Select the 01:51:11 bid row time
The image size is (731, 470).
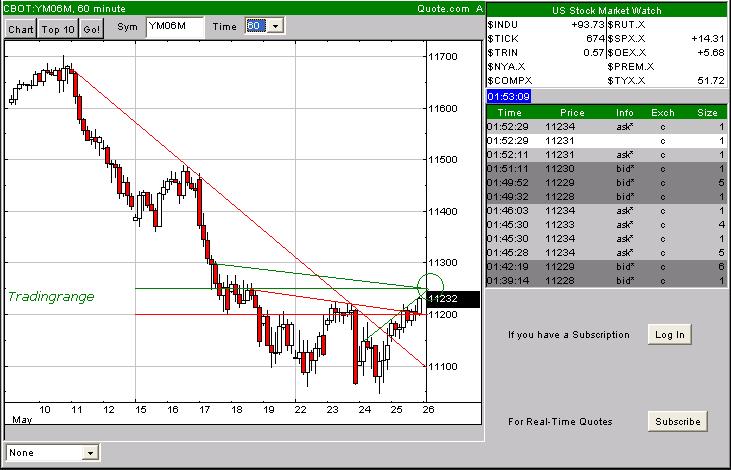(508, 169)
